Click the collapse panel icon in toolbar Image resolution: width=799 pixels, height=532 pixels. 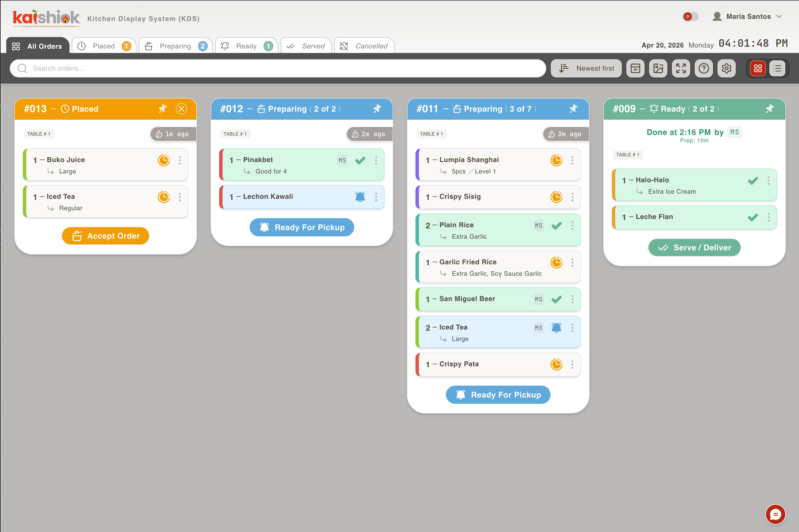pos(635,68)
